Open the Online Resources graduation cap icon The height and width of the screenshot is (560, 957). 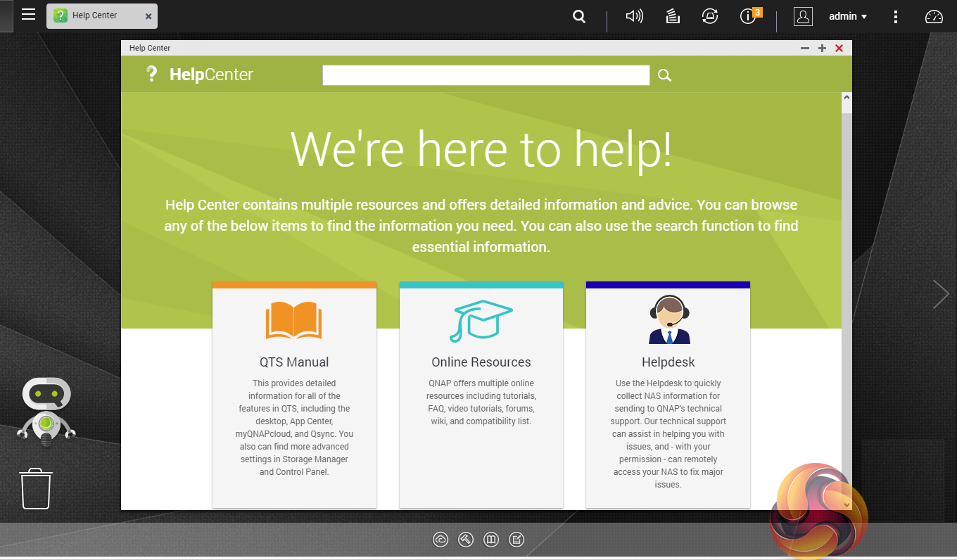(x=481, y=321)
